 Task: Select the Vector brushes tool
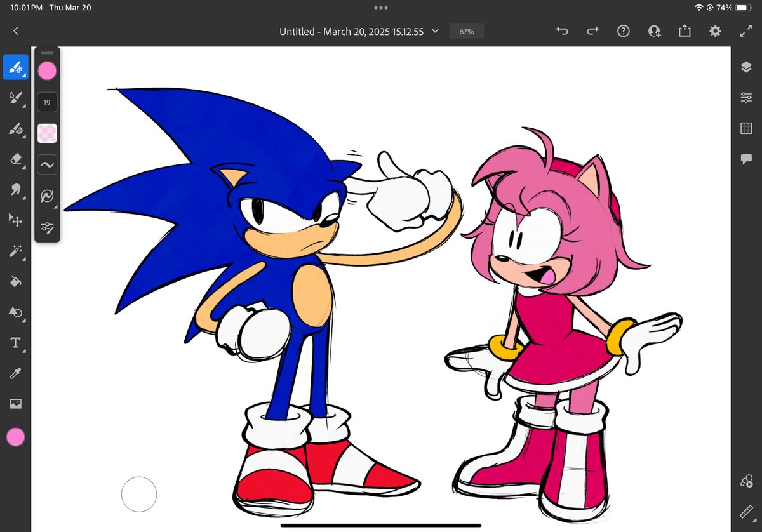[x=15, y=129]
